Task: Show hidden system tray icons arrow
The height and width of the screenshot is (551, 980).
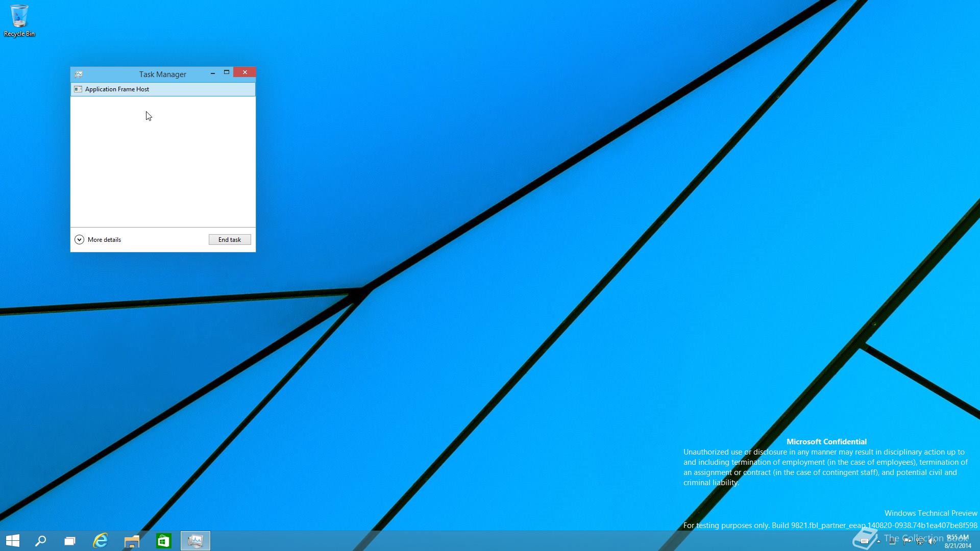Action: coord(878,541)
